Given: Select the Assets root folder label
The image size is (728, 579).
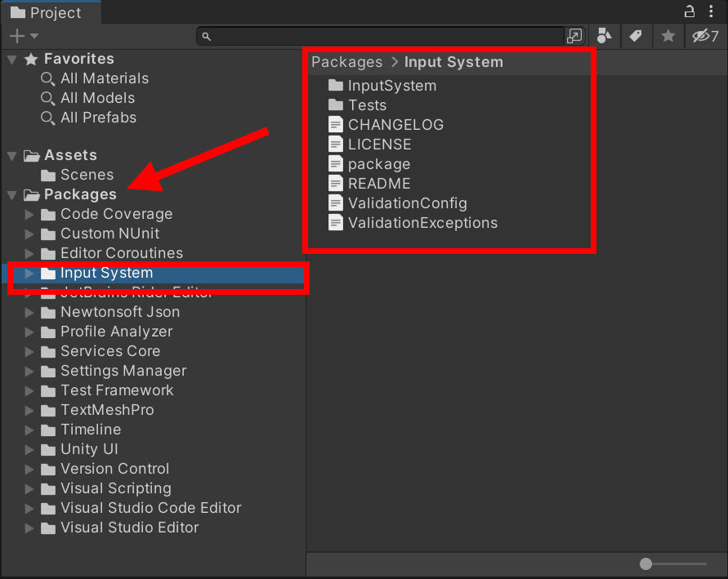Looking at the screenshot, I should (x=70, y=155).
